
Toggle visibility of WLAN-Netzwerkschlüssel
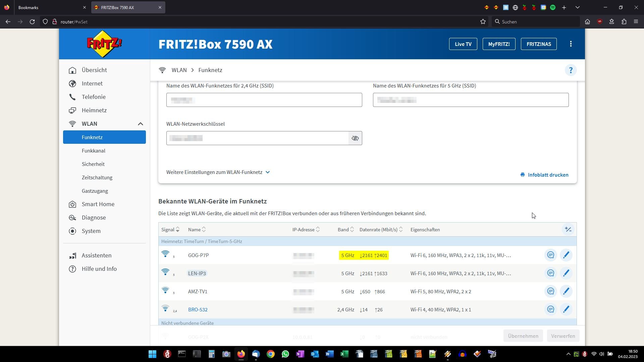[x=355, y=138]
